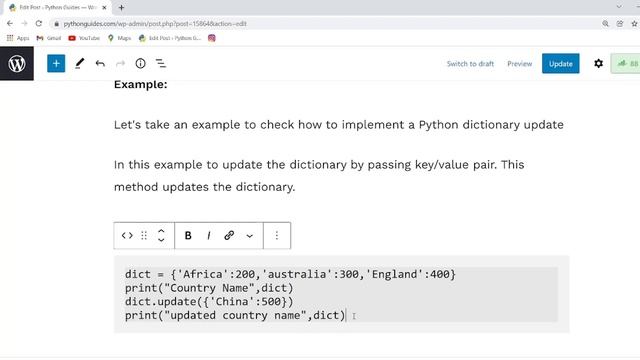640x360 pixels.
Task: Redo the last change
Action: point(120,64)
